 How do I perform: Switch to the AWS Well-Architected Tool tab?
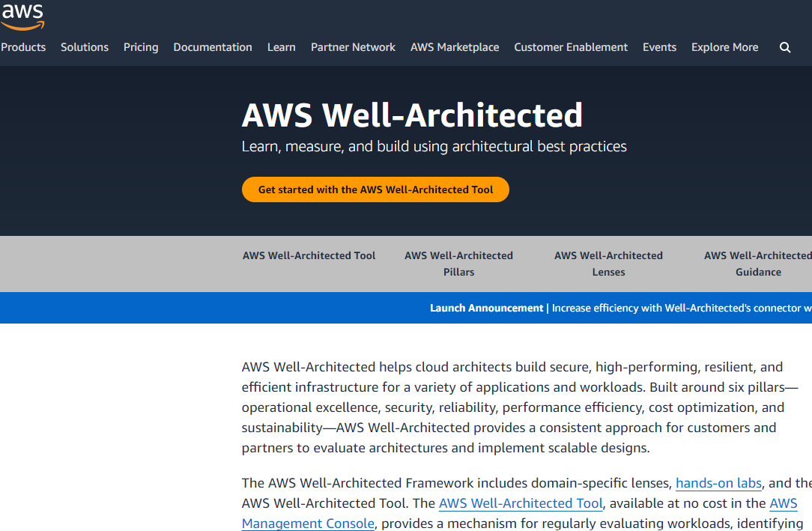pos(309,255)
